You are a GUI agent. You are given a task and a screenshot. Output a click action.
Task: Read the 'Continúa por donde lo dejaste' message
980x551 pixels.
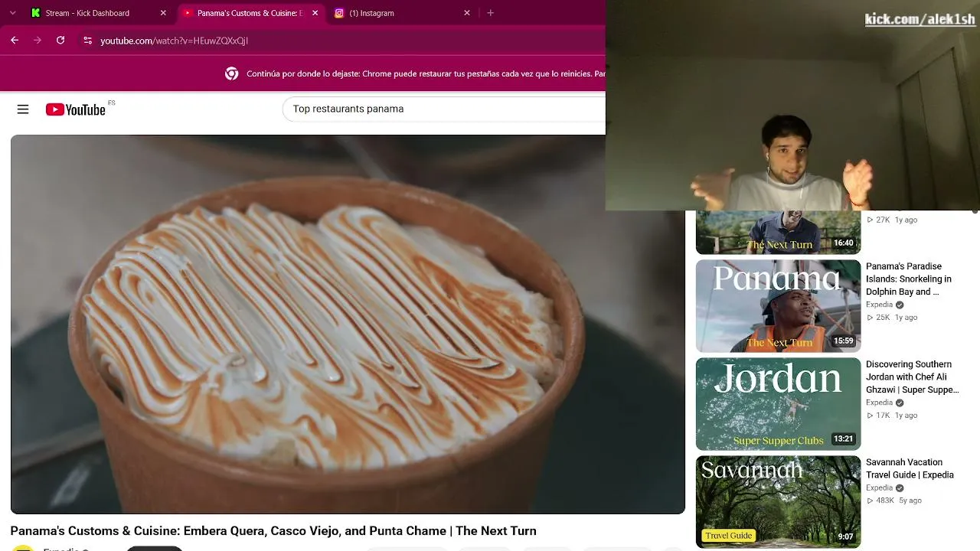pyautogui.click(x=426, y=74)
